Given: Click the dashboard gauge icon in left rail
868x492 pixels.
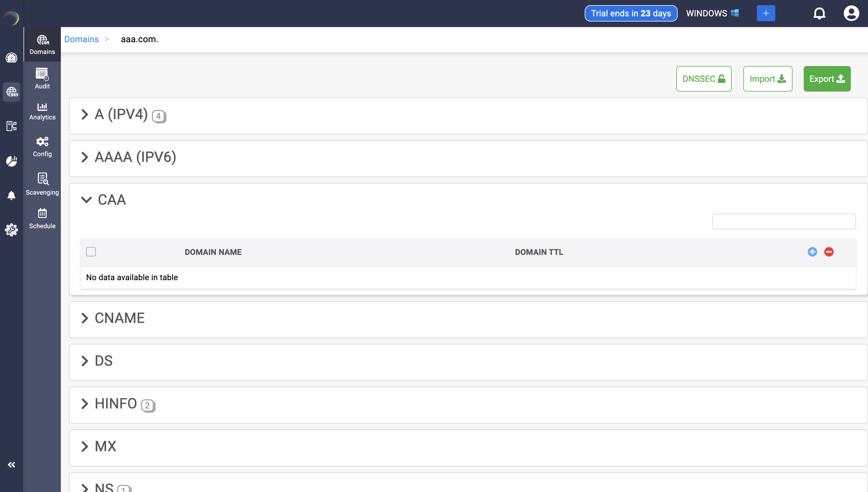Looking at the screenshot, I should click(11, 58).
